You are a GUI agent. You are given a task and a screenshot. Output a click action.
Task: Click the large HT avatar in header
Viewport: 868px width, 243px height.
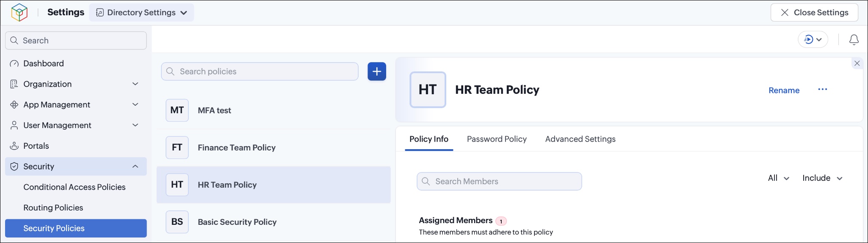coord(428,90)
